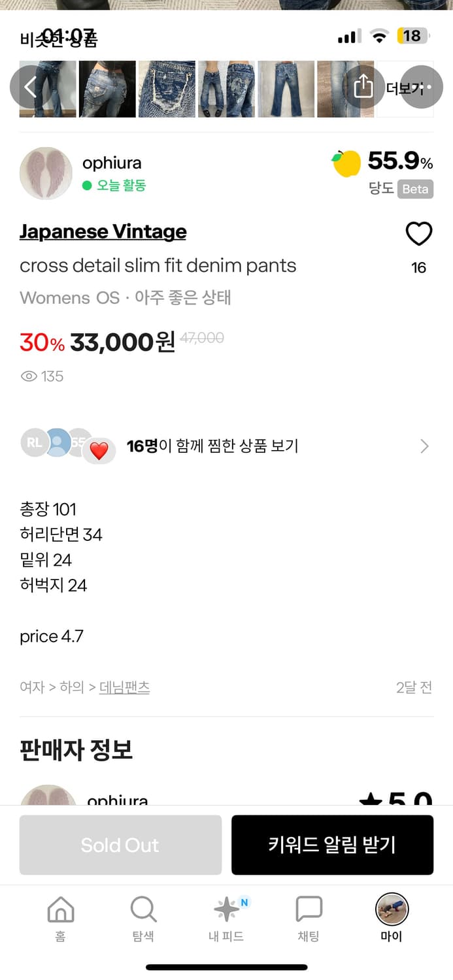
Task: Open the three-dot more options menu
Action: [422, 87]
